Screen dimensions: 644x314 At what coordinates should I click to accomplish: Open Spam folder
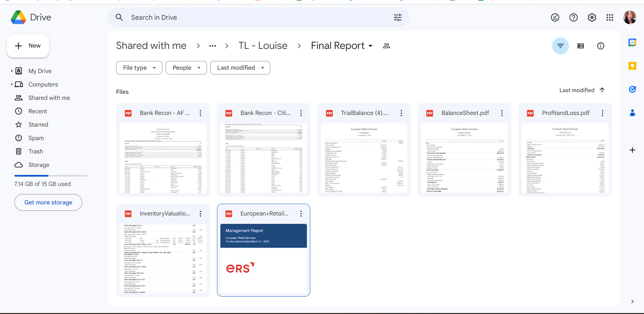click(36, 138)
